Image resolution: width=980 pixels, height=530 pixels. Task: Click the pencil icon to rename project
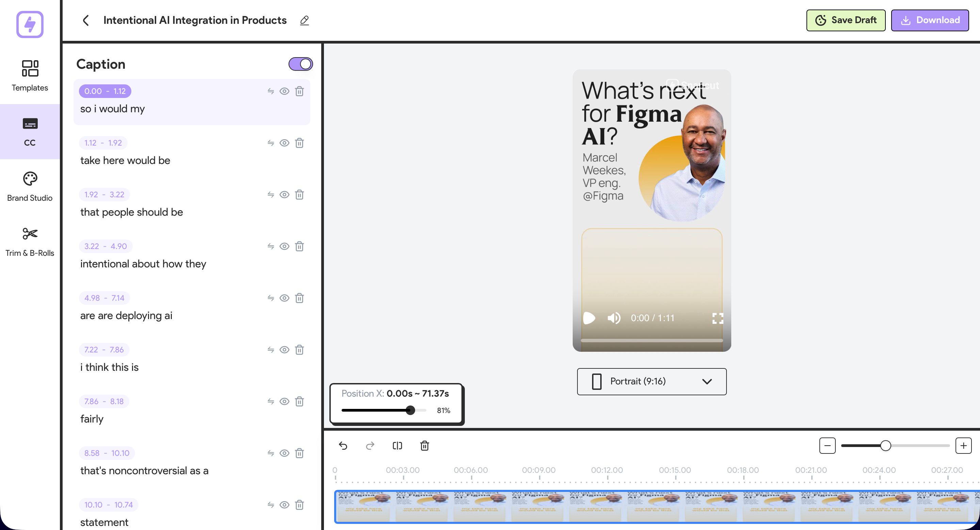(x=304, y=20)
